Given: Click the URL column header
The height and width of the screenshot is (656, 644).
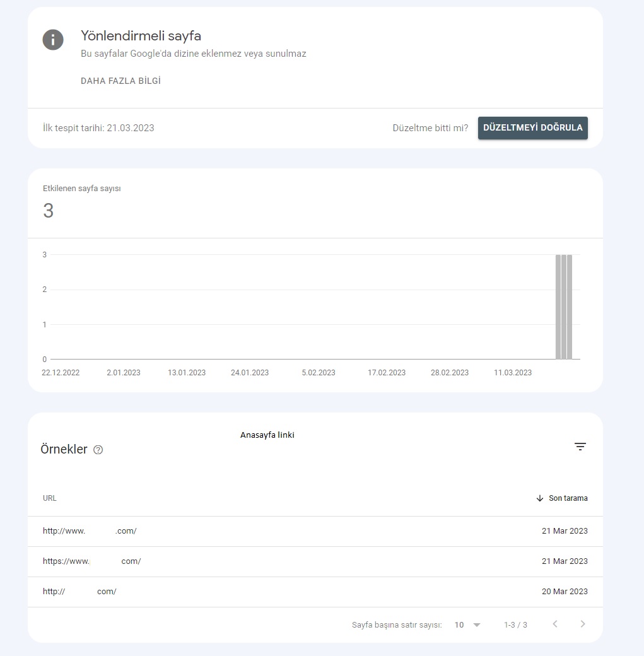Looking at the screenshot, I should point(49,498).
